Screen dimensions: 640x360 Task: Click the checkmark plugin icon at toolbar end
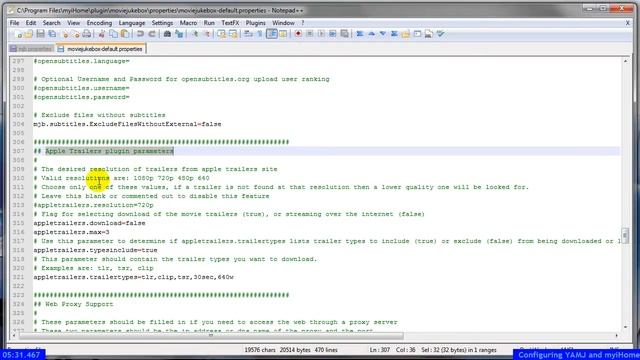(440, 34)
